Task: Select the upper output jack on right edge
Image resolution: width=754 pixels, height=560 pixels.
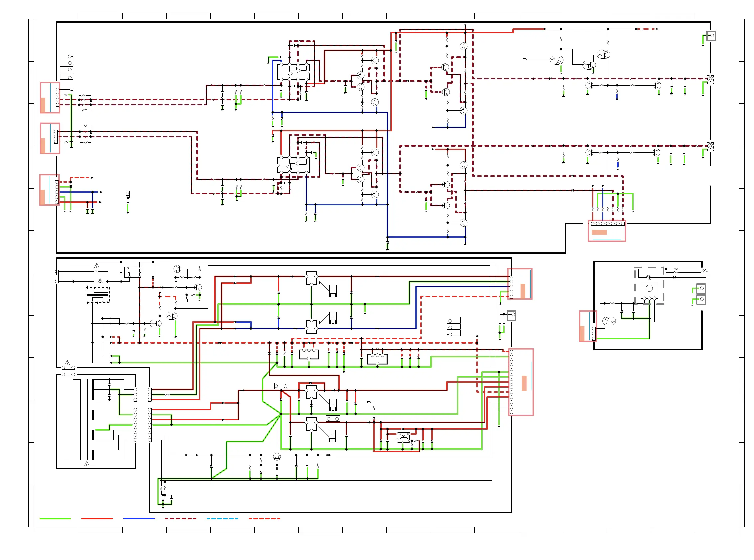Action: 710,79
